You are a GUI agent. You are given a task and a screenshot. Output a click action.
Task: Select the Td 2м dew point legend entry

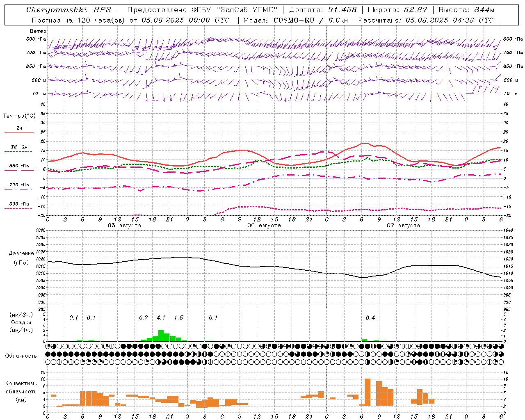(19, 148)
